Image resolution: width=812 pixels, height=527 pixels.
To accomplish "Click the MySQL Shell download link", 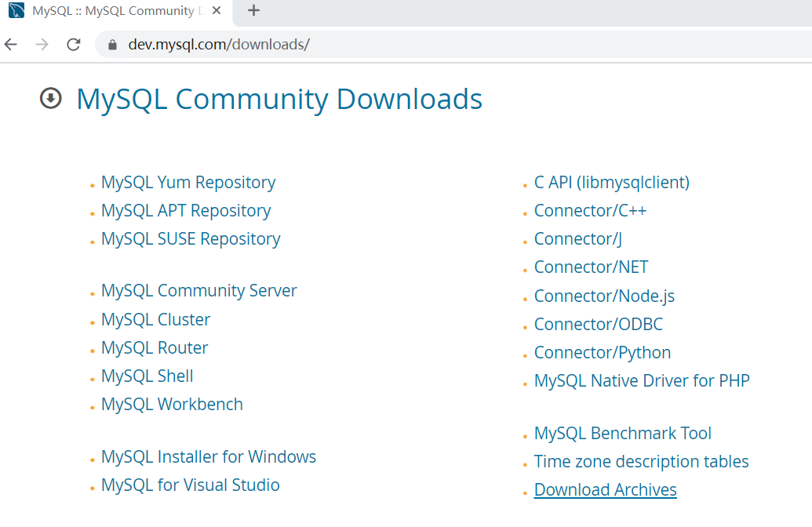I will coord(147,376).
